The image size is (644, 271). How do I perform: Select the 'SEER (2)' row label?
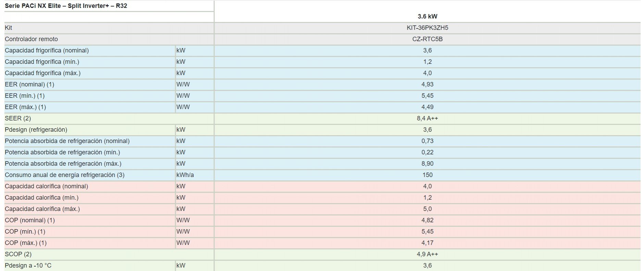18,118
